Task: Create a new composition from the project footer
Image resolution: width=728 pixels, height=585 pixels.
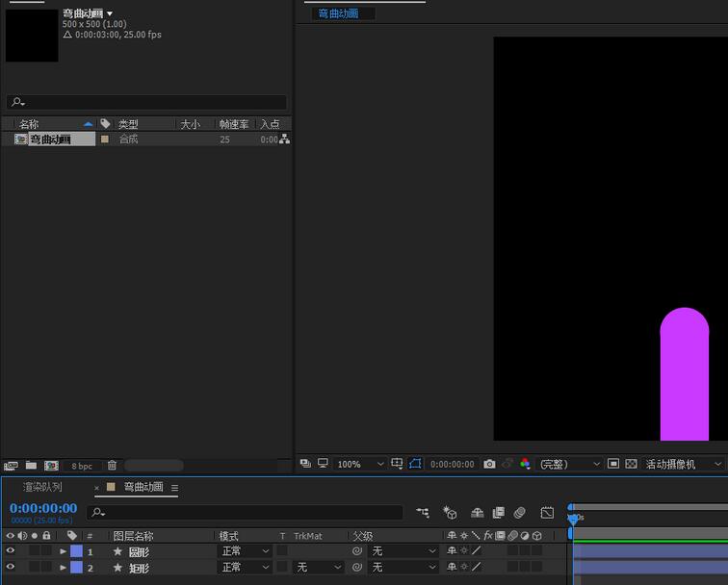Action: coord(51,466)
